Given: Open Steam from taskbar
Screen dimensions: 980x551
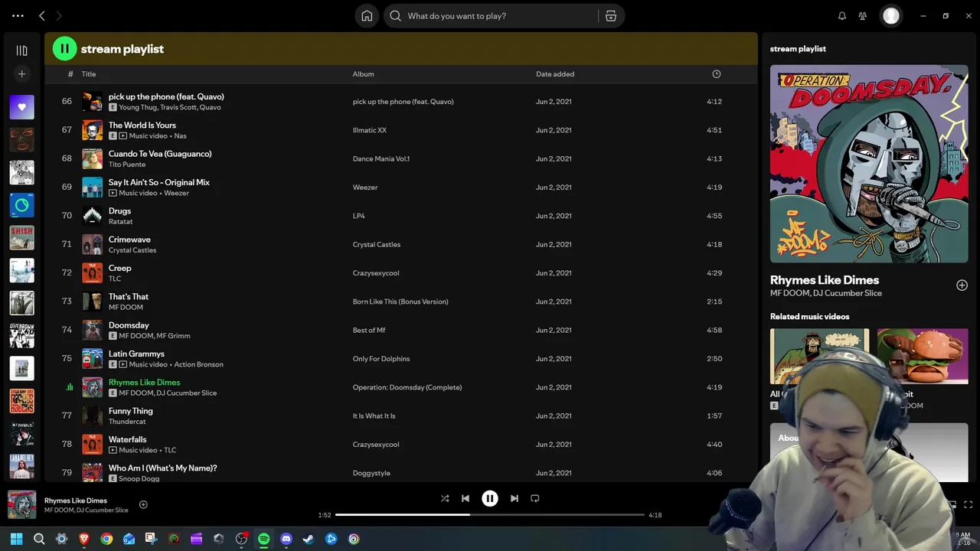Looking at the screenshot, I should point(309,539).
